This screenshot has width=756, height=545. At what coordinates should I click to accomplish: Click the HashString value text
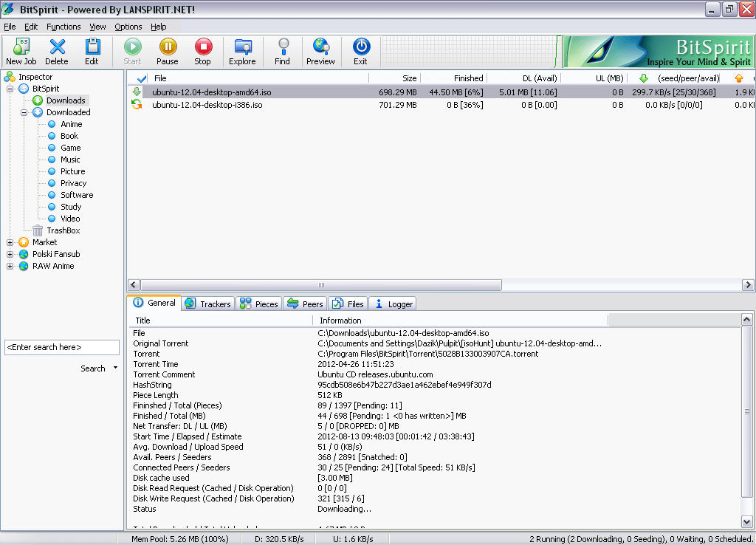tap(405, 385)
